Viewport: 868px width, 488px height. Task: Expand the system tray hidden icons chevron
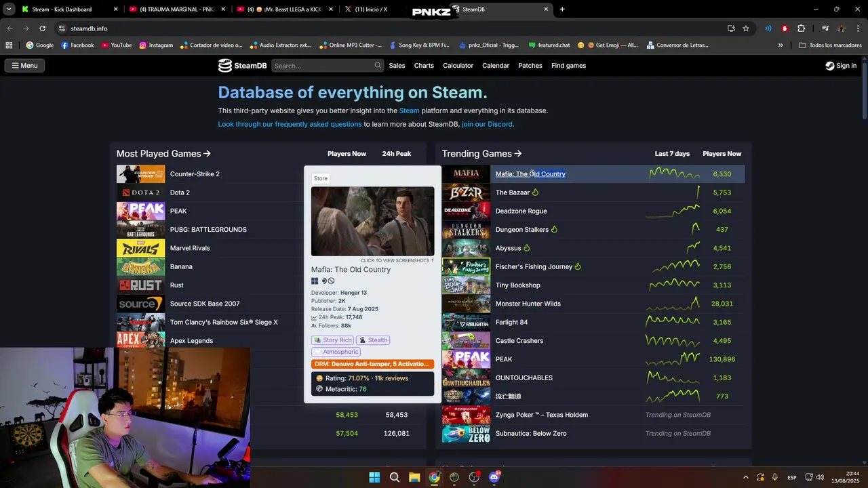[746, 477]
